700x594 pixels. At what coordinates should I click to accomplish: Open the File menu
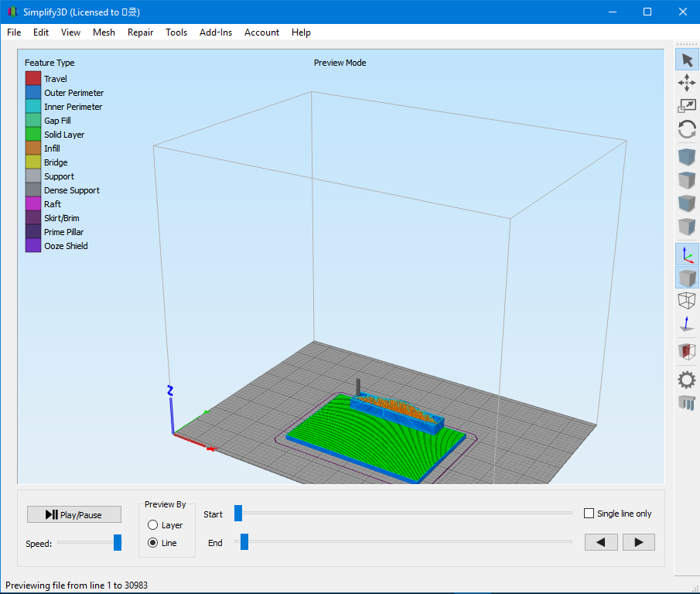(14, 32)
